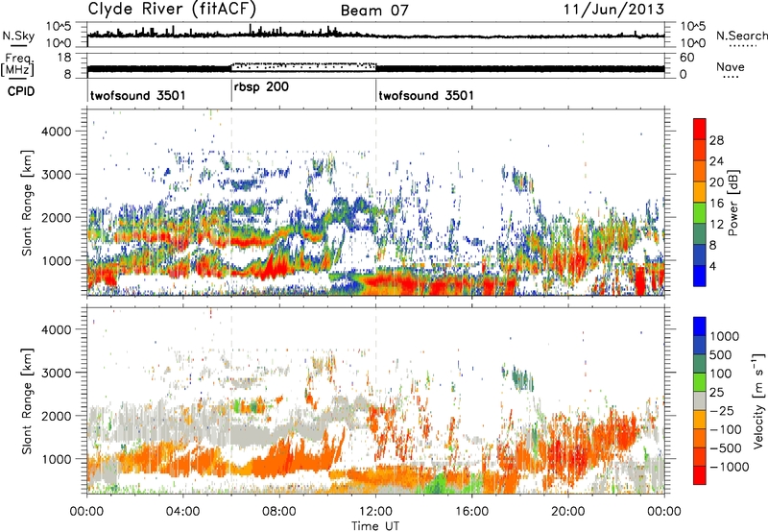The height and width of the screenshot is (532, 768).
Task: Click "4000" on the power panel axis
Action: (56, 132)
